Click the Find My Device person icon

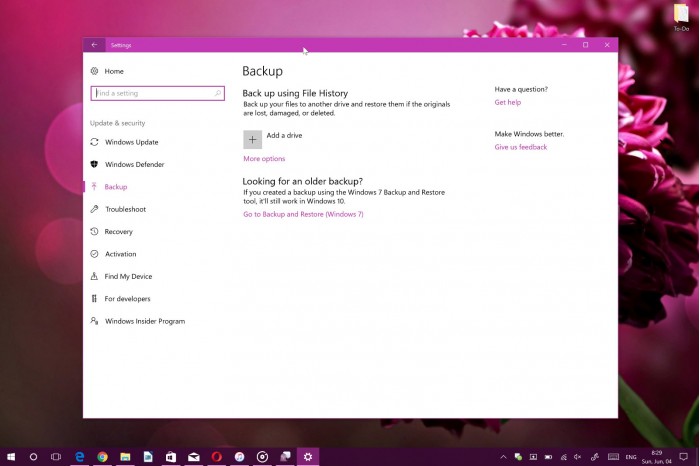pyautogui.click(x=94, y=276)
